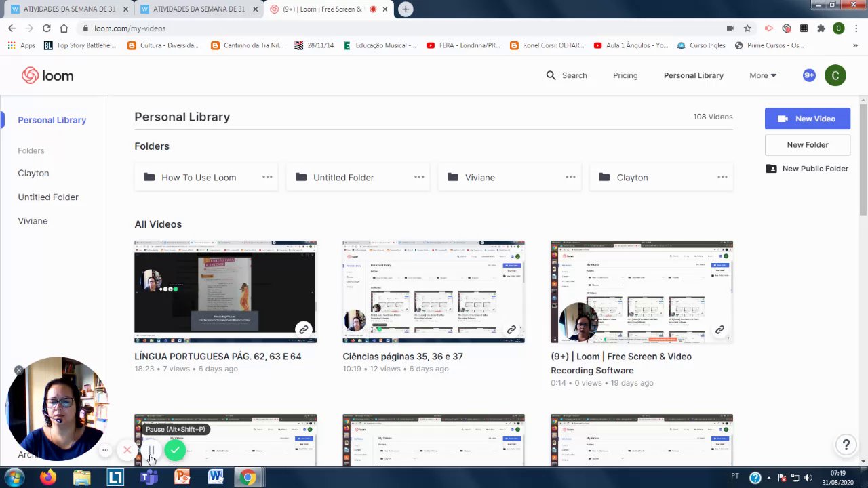Finish recording with the green checkmark
Screen dimensions: 868x488
click(x=175, y=450)
